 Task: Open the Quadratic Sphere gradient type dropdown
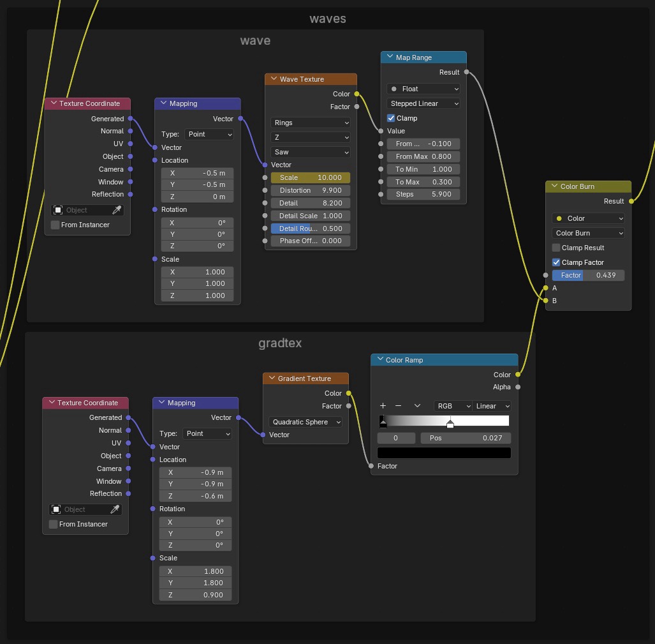(305, 422)
